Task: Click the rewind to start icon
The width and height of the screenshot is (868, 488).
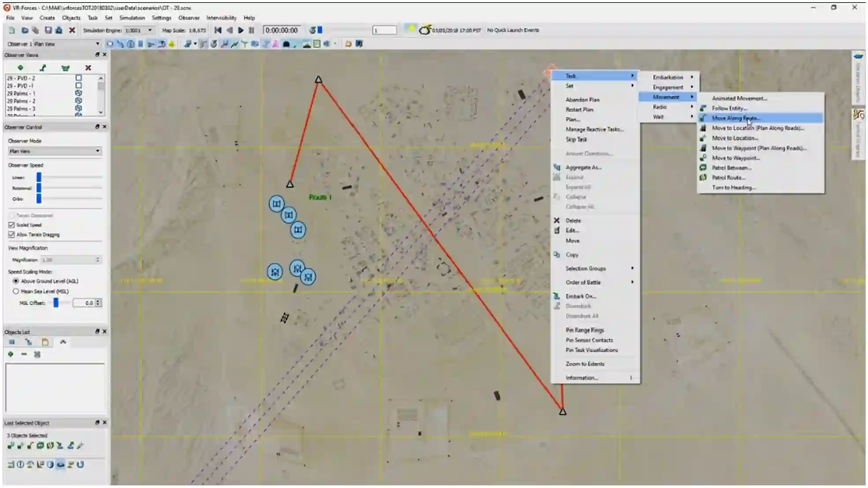Action: [218, 30]
